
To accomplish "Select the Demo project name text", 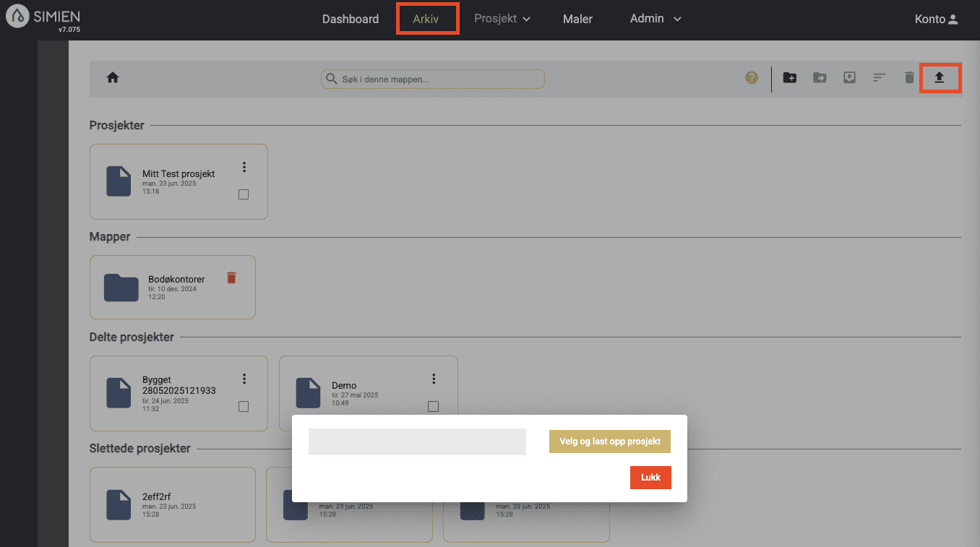I will click(x=344, y=386).
